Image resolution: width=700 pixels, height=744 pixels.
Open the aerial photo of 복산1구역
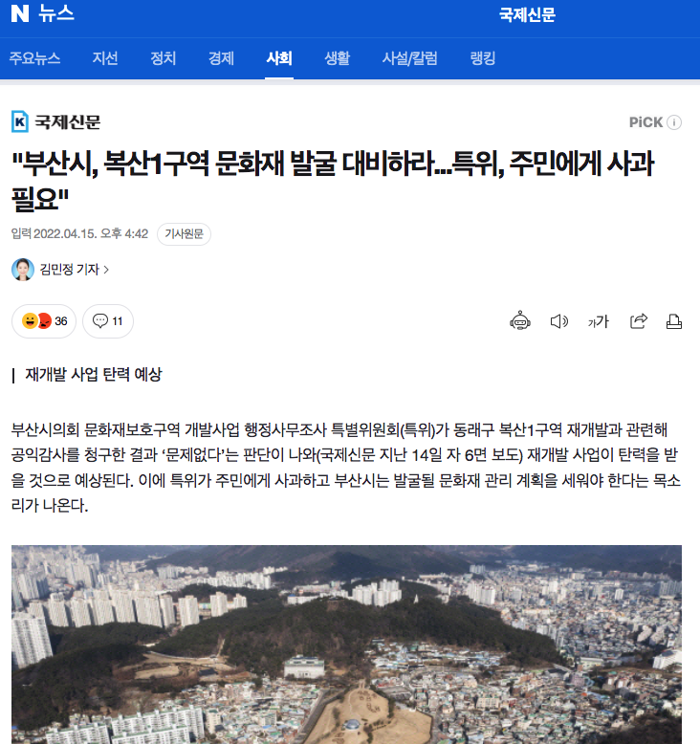tap(346, 645)
